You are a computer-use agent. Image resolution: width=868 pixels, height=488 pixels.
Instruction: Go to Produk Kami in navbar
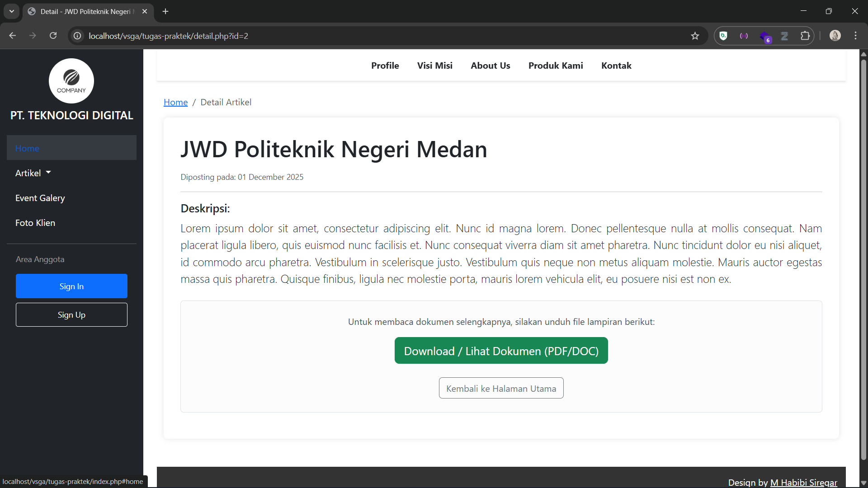556,66
